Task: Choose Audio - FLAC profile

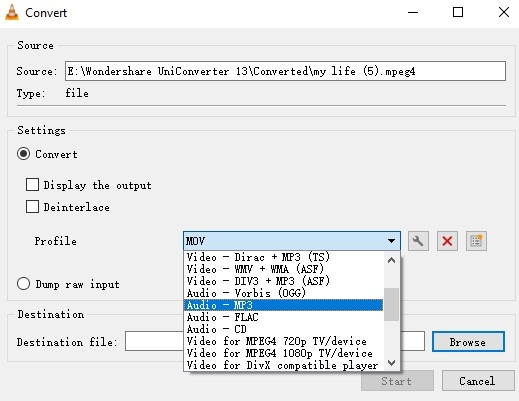Action: [x=283, y=317]
